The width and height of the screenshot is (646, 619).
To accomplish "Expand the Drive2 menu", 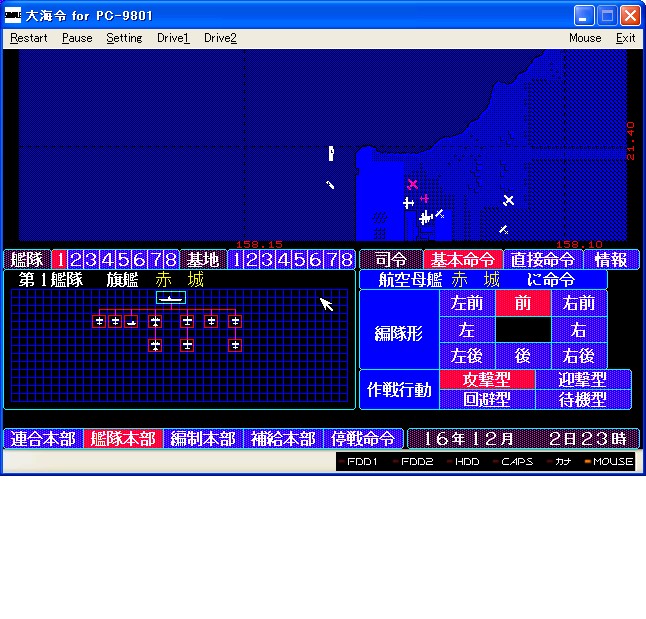I will tap(220, 38).
